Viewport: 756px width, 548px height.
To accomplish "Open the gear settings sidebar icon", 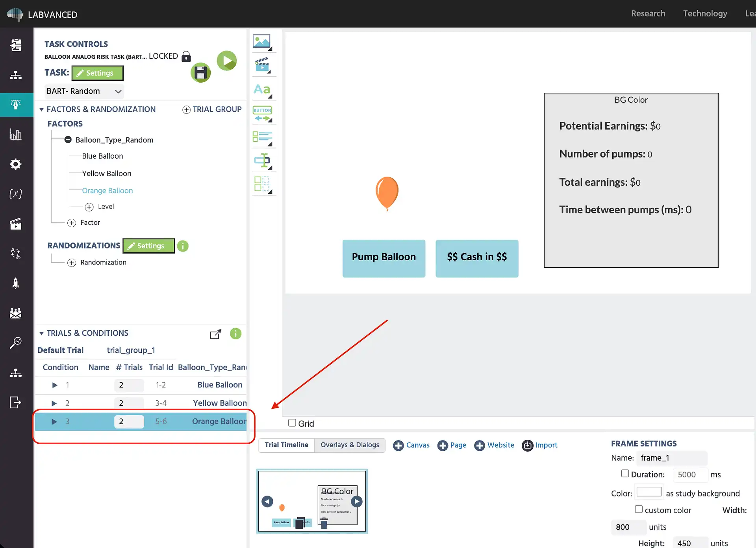I will coord(16,164).
